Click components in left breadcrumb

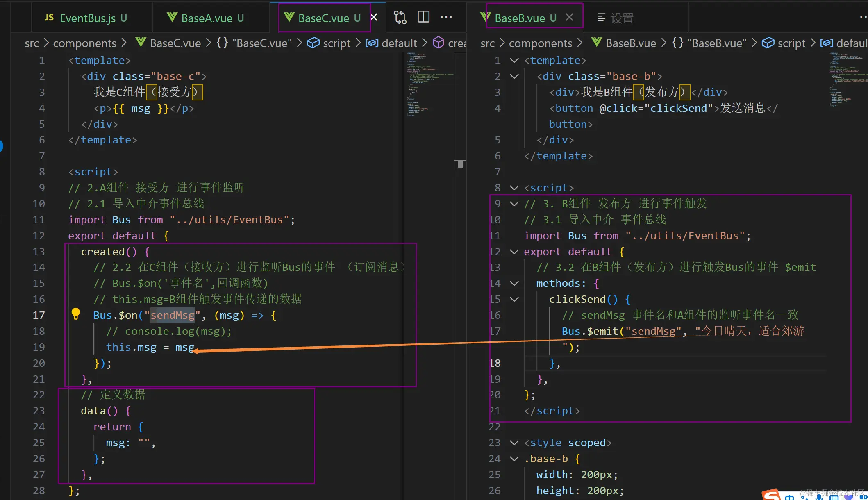[84, 43]
